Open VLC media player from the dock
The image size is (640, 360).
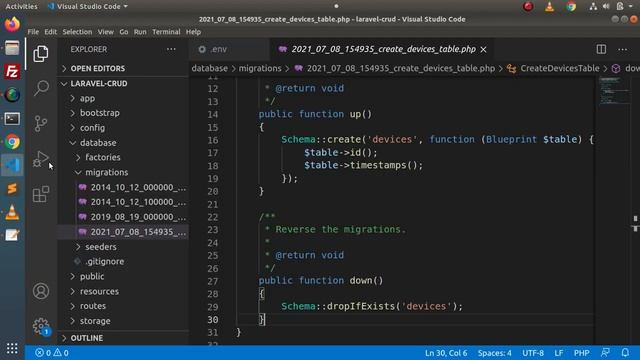click(x=12, y=212)
